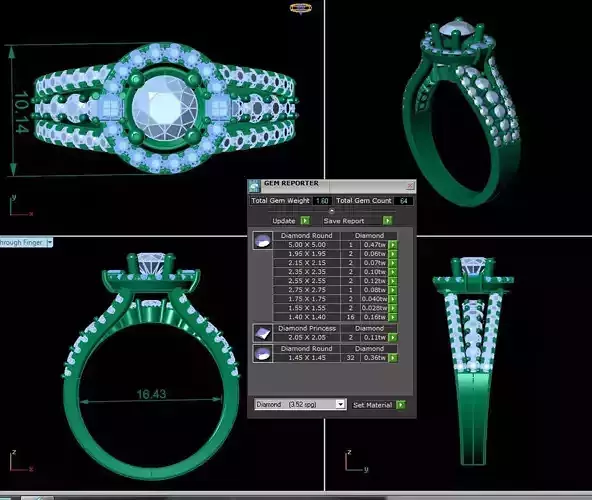Screen dimensions: 592x500
Task: Click the green arrow for the 2.55 X 2.55 row
Action: [393, 281]
